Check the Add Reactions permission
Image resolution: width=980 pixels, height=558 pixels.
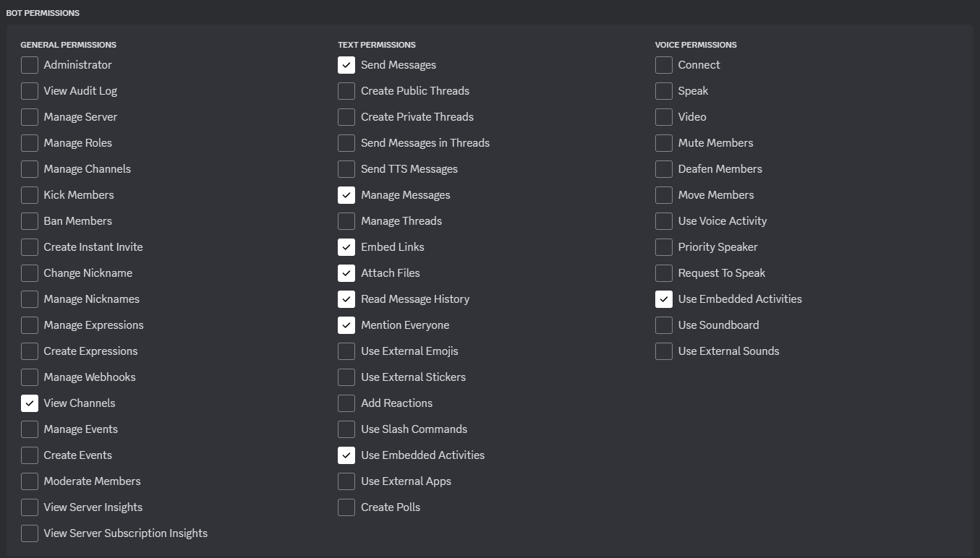pyautogui.click(x=346, y=403)
